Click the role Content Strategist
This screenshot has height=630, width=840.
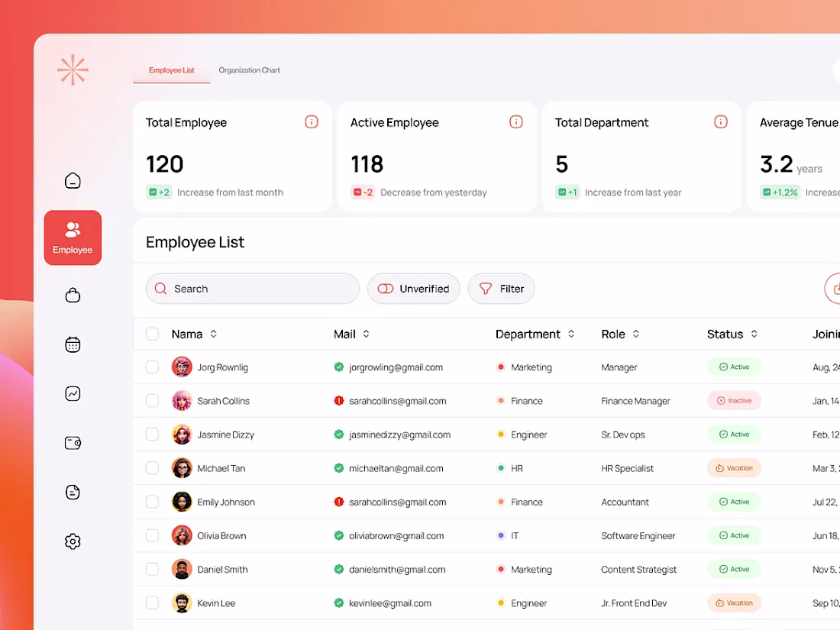coord(638,570)
